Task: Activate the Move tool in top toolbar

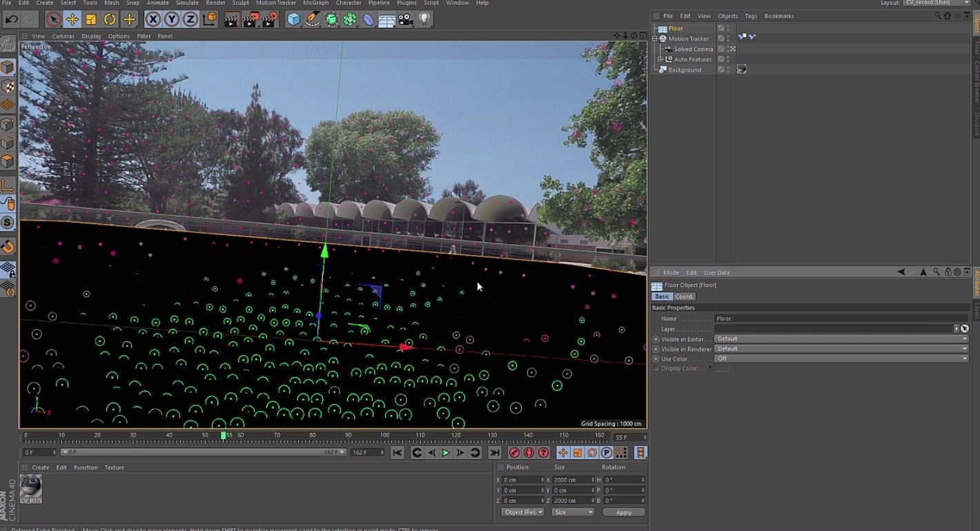Action: click(x=72, y=19)
